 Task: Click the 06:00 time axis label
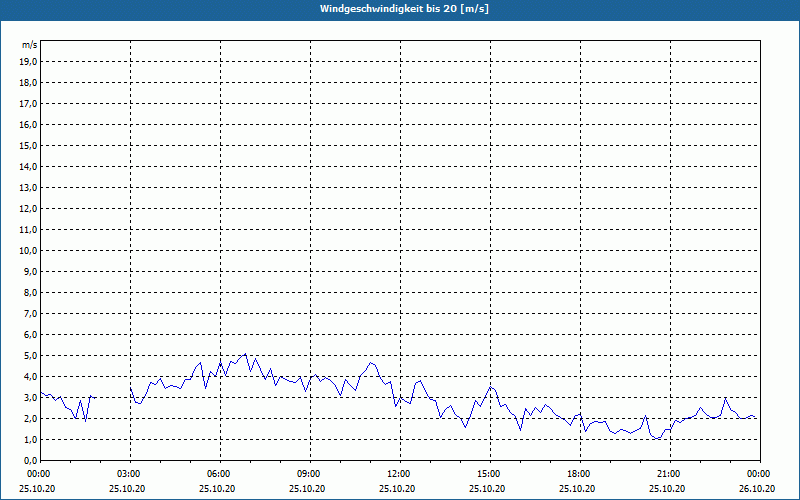pos(220,474)
